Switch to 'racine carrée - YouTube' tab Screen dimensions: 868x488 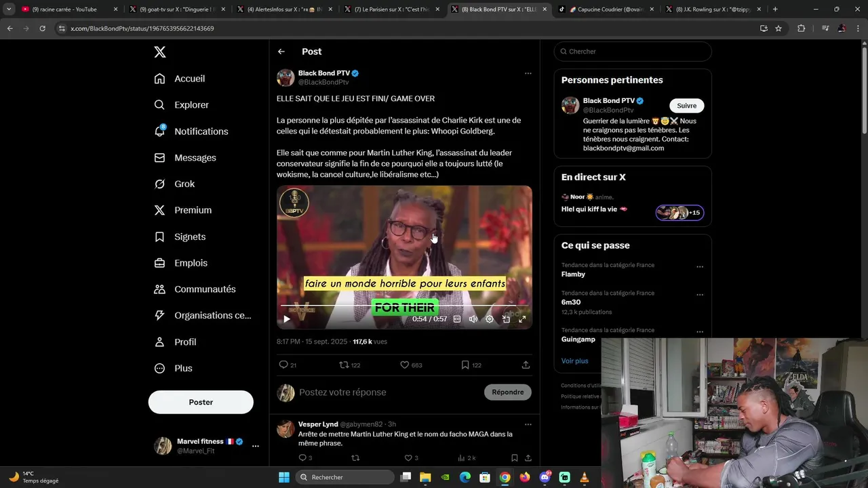point(70,9)
